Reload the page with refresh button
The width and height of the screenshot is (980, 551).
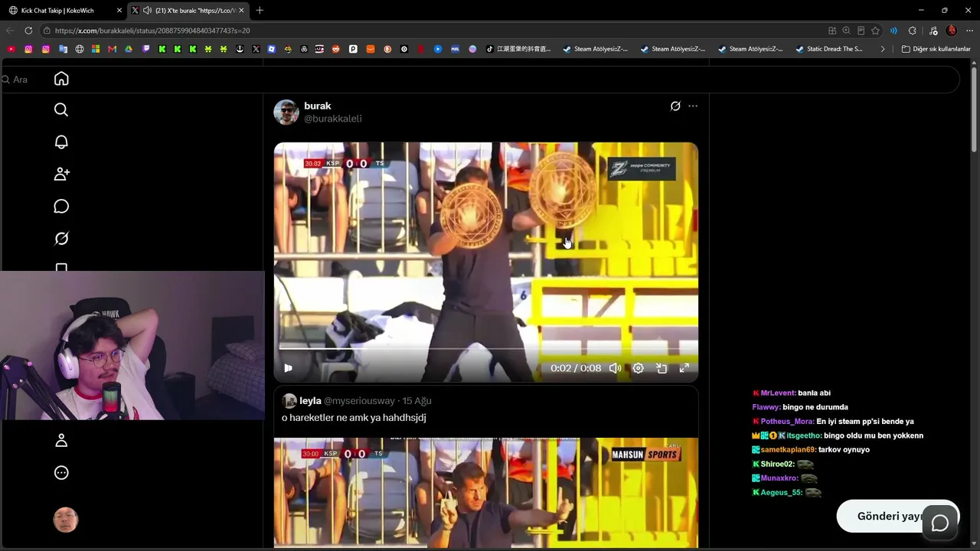pos(28,31)
